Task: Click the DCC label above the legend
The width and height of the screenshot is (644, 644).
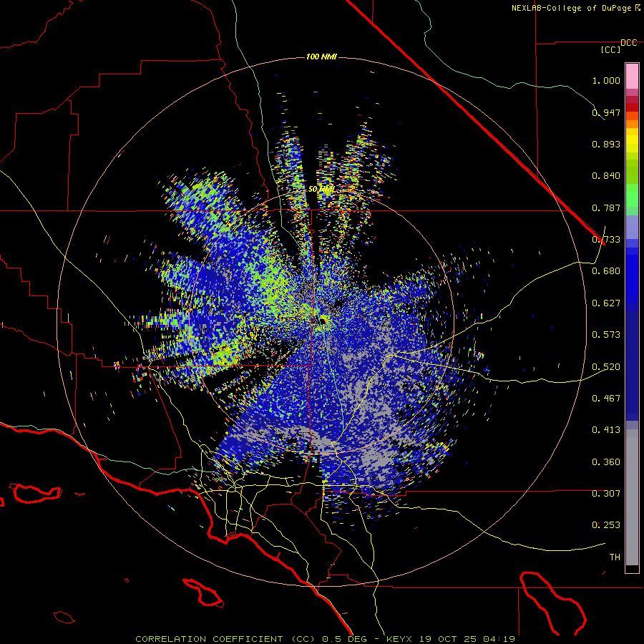Action: click(x=629, y=43)
